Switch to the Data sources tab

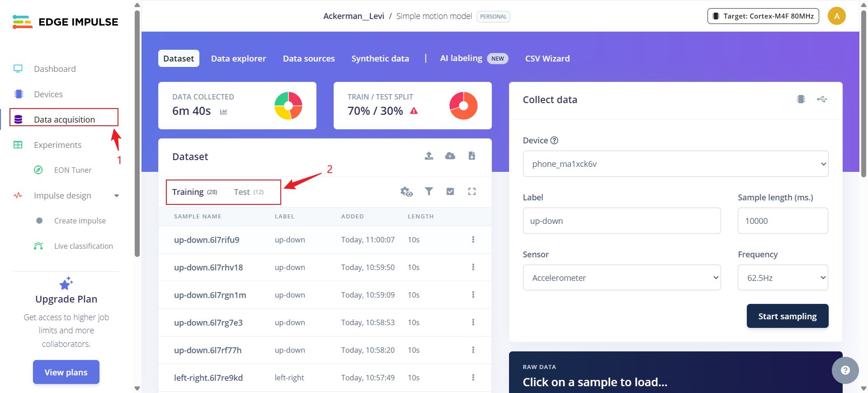click(309, 58)
